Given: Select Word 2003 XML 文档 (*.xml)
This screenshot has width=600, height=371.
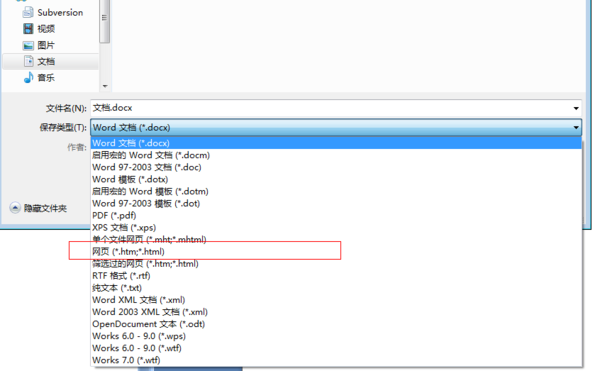Looking at the screenshot, I should (336, 312).
